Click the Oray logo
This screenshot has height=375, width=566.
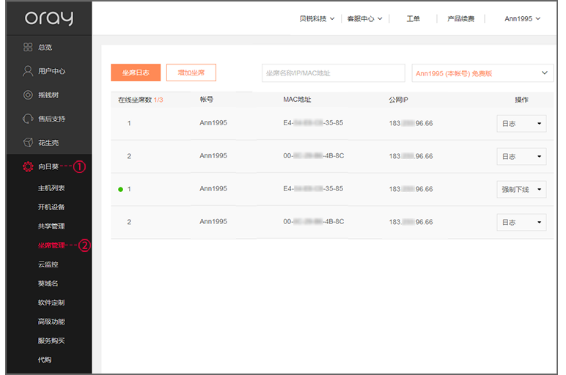tap(49, 18)
